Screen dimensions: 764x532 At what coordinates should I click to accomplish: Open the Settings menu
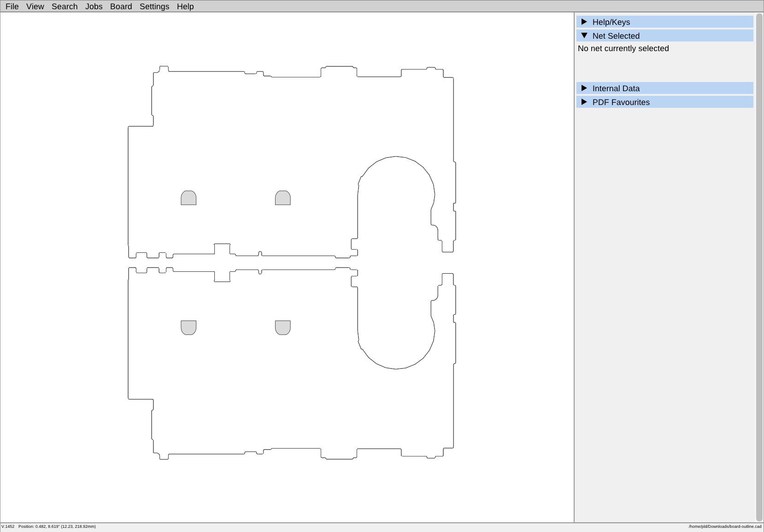tap(154, 6)
